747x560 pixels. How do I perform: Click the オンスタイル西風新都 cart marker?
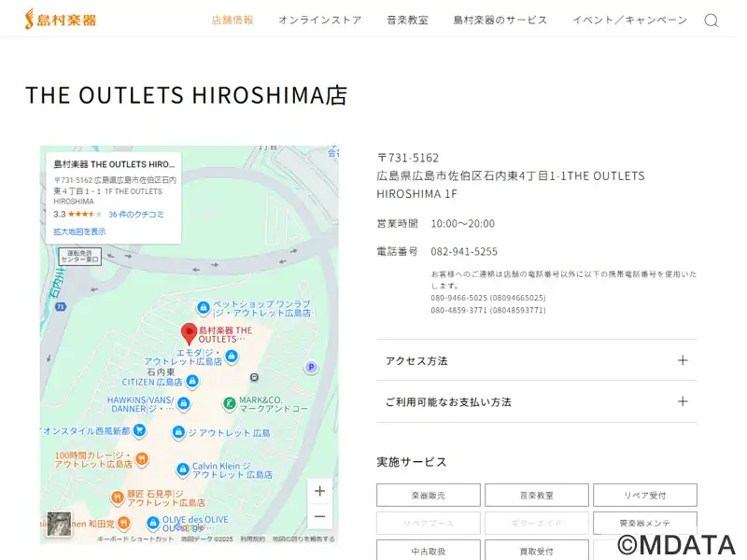(139, 430)
